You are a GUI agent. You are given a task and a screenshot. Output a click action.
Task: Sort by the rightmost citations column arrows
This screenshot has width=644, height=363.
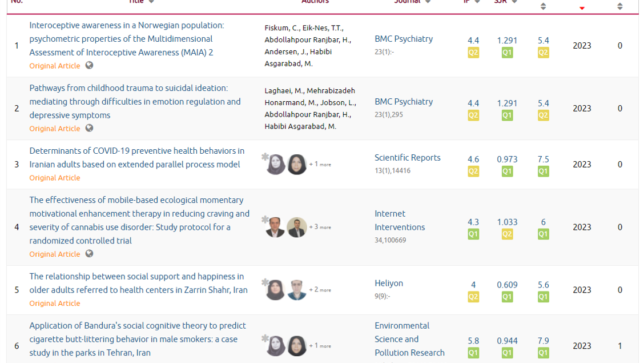pos(619,6)
